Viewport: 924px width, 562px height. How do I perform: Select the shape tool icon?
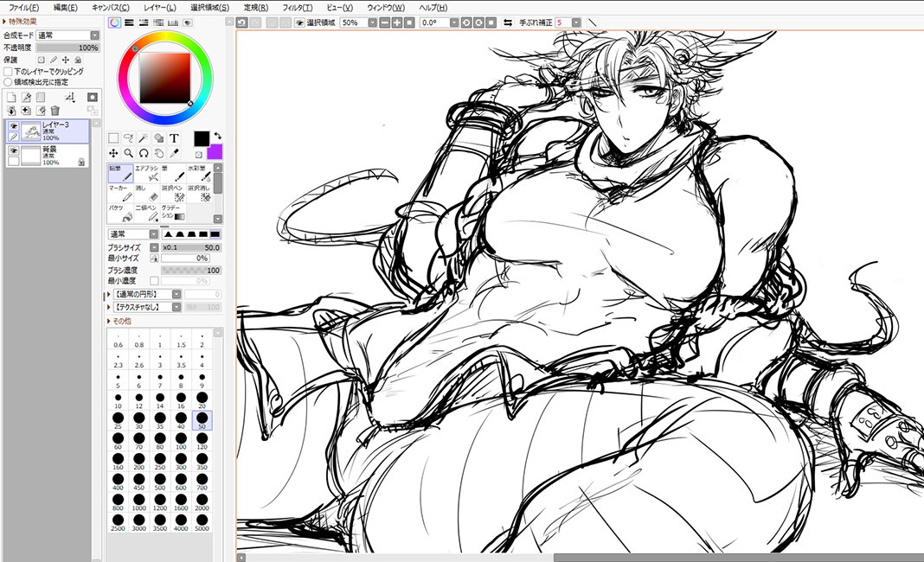pos(158,137)
